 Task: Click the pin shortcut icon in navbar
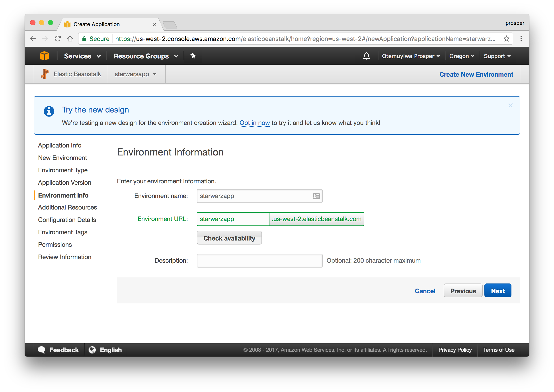pyautogui.click(x=193, y=56)
